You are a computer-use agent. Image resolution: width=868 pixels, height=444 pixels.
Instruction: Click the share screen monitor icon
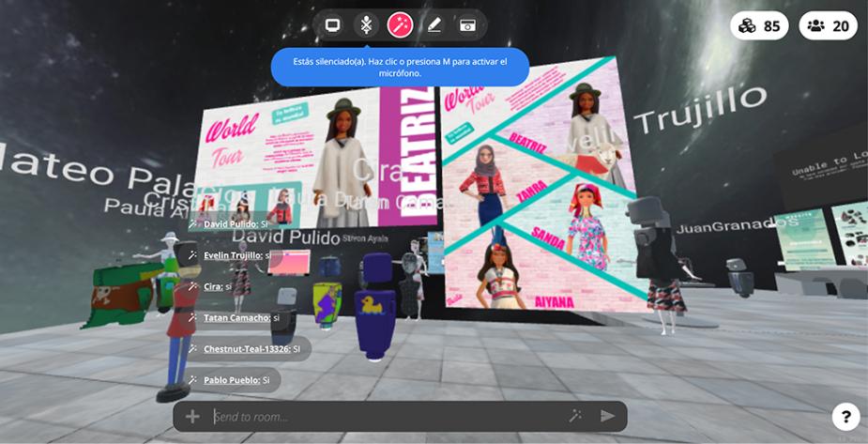[332, 25]
